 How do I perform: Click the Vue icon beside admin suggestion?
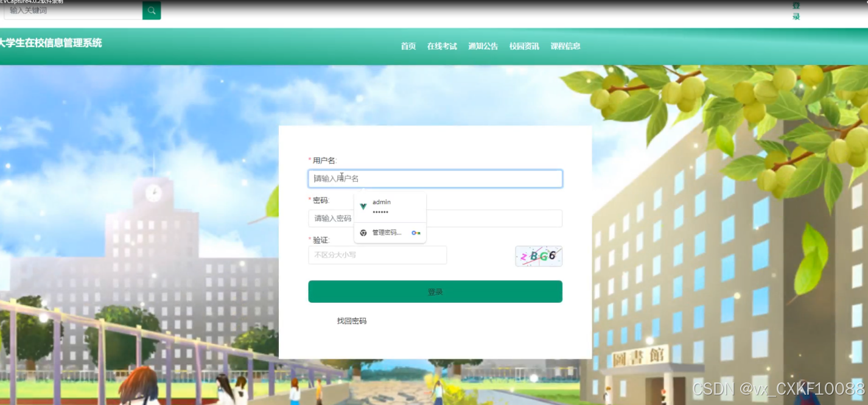pos(363,207)
